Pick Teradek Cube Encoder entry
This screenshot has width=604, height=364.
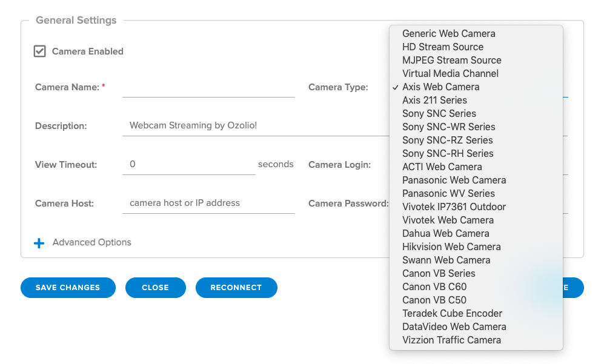pyautogui.click(x=452, y=313)
